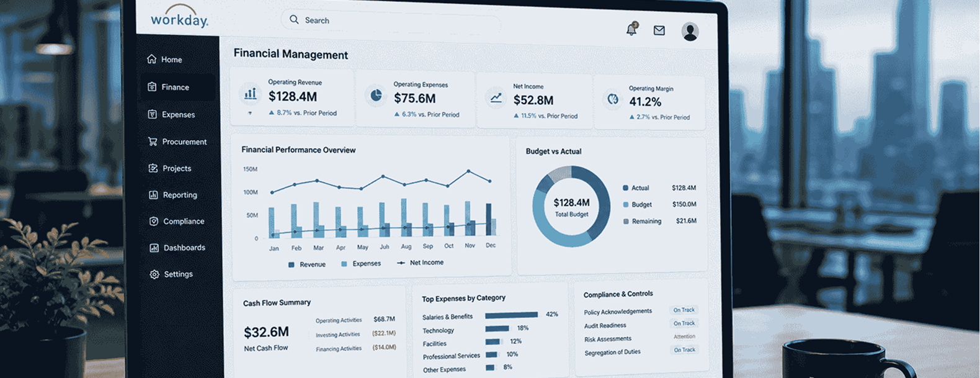Image resolution: width=980 pixels, height=378 pixels.
Task: Toggle the Net Income legend entry
Action: [421, 263]
